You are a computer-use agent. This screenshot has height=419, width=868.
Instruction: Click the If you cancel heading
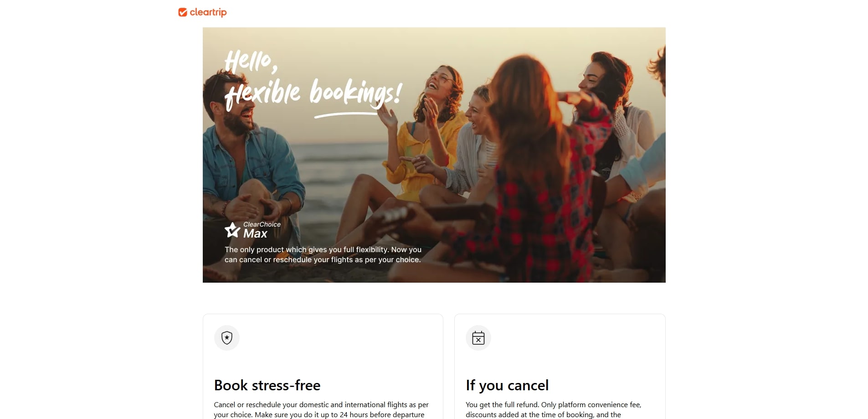coord(507,385)
